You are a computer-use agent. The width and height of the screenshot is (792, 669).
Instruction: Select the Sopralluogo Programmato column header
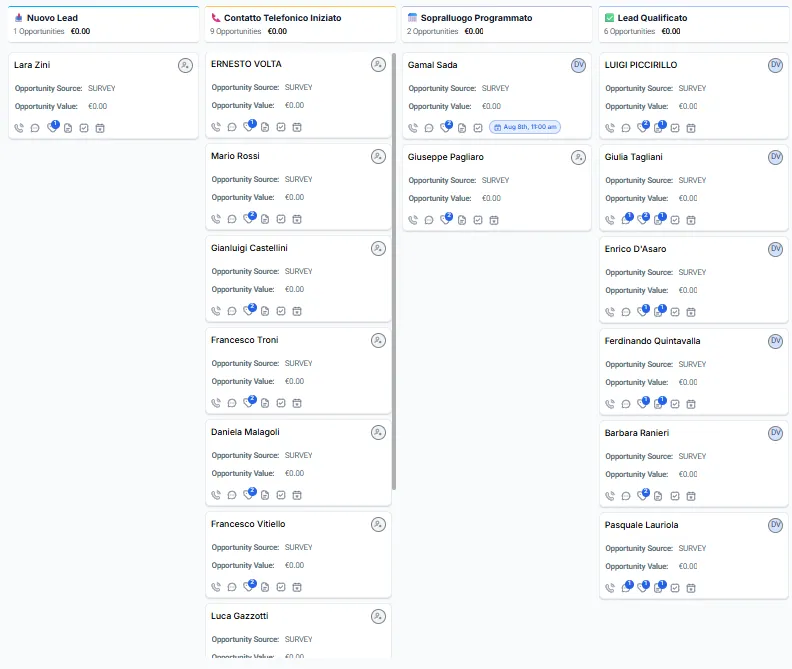click(470, 18)
